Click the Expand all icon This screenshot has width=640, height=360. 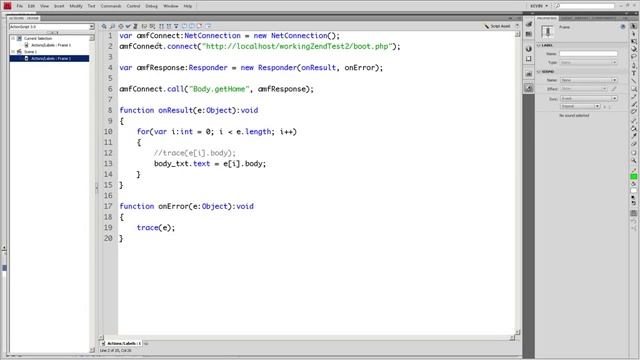click(176, 26)
